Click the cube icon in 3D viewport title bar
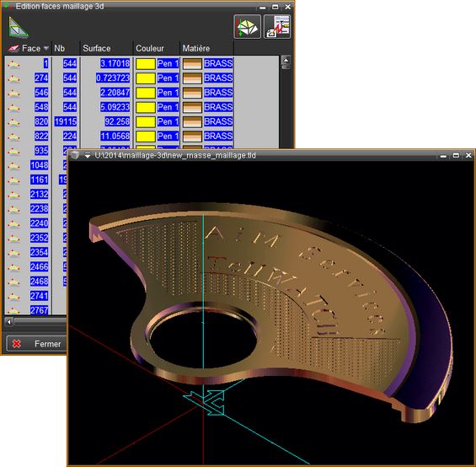The height and width of the screenshot is (467, 476). coord(75,155)
